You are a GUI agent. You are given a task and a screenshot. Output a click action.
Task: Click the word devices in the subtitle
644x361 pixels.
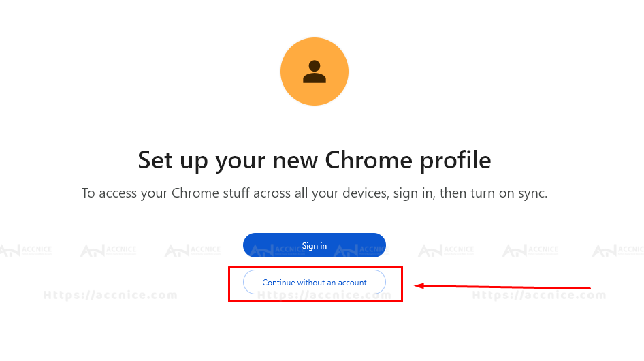366,193
